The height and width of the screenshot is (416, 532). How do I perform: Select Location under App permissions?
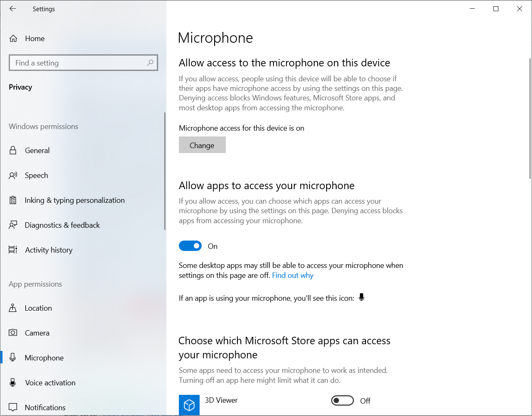pos(83,308)
